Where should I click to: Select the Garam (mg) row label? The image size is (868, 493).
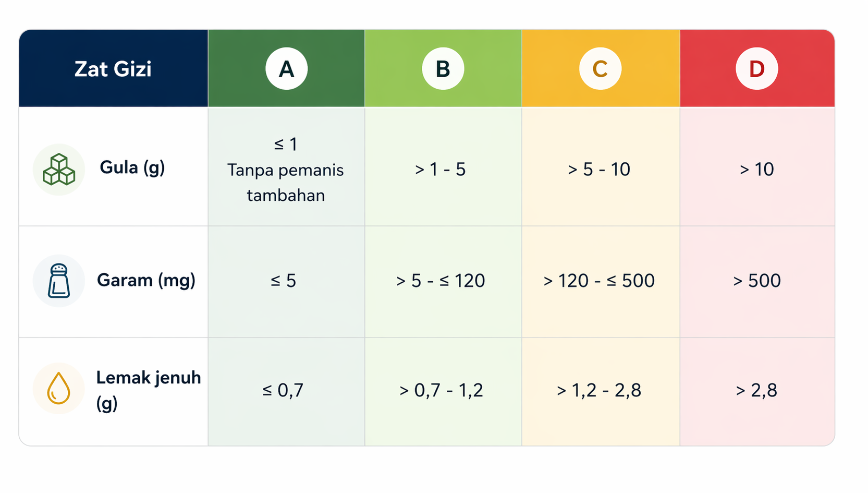(x=146, y=280)
